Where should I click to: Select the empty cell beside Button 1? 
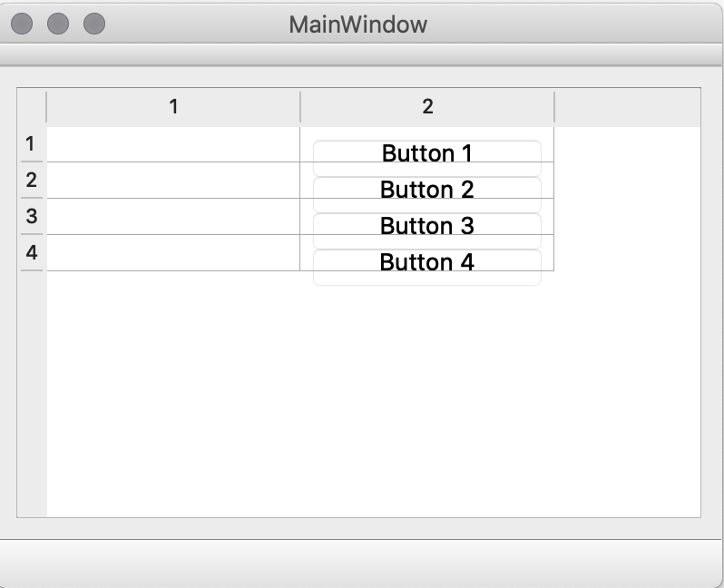[173, 145]
